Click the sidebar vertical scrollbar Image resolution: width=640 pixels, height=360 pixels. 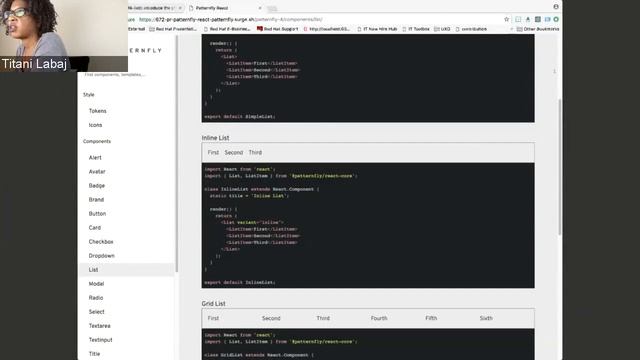177,153
